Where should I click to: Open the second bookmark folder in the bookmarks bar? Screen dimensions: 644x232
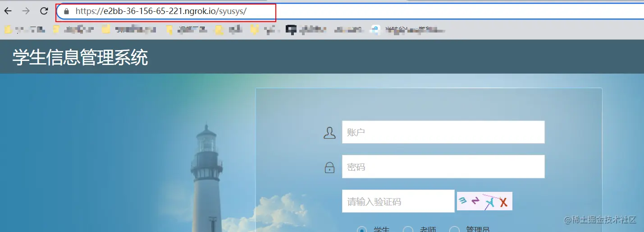(x=73, y=30)
